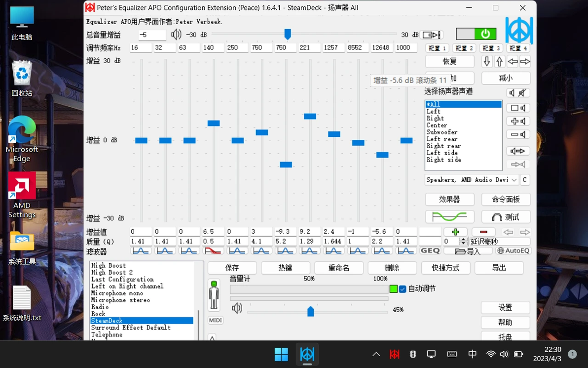Shift gains up with the up arrow button

pos(500,61)
